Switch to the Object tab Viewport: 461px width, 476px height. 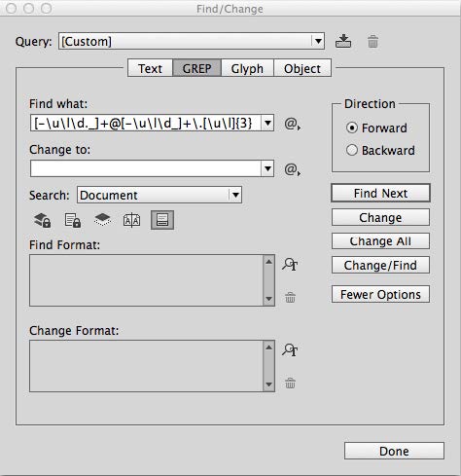[x=302, y=68]
